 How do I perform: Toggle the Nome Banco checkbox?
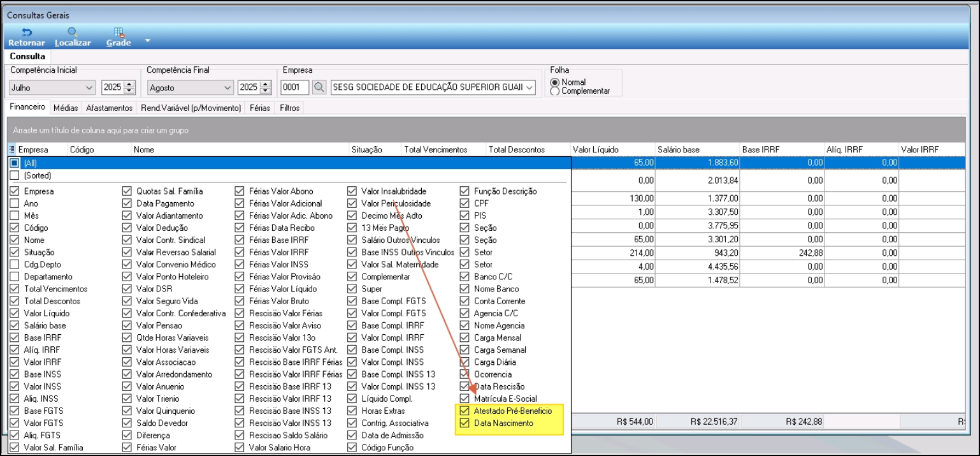coord(465,289)
